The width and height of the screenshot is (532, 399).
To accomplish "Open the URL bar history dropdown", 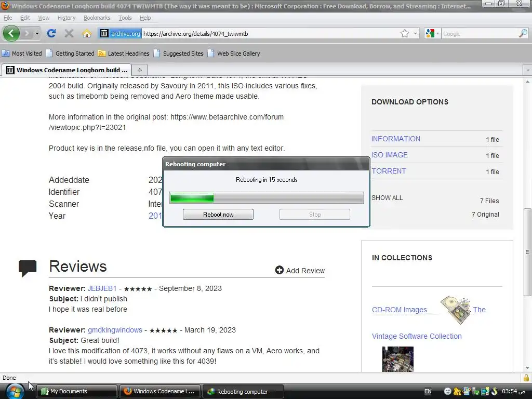I will (x=415, y=34).
